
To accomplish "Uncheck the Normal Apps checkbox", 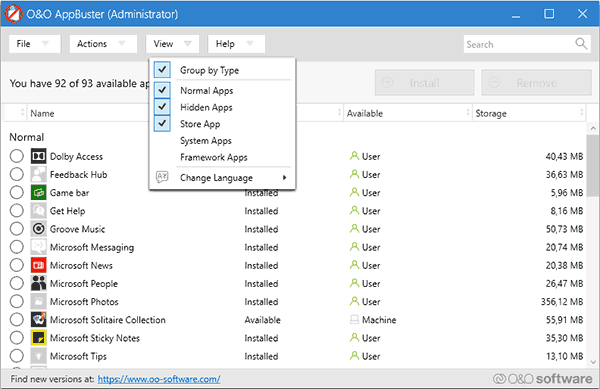I will tap(162, 90).
